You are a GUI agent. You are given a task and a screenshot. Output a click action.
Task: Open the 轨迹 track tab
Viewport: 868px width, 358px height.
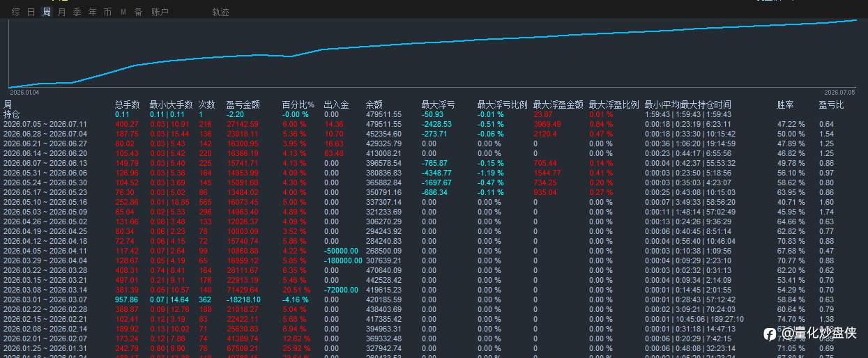pos(220,12)
